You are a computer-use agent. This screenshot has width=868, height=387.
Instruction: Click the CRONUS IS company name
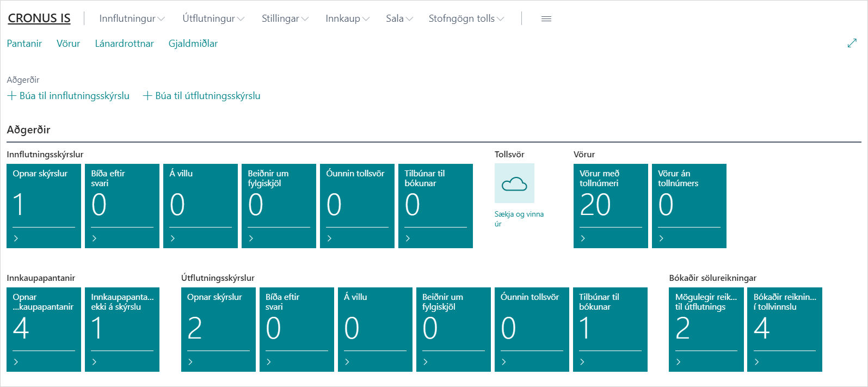(x=39, y=18)
